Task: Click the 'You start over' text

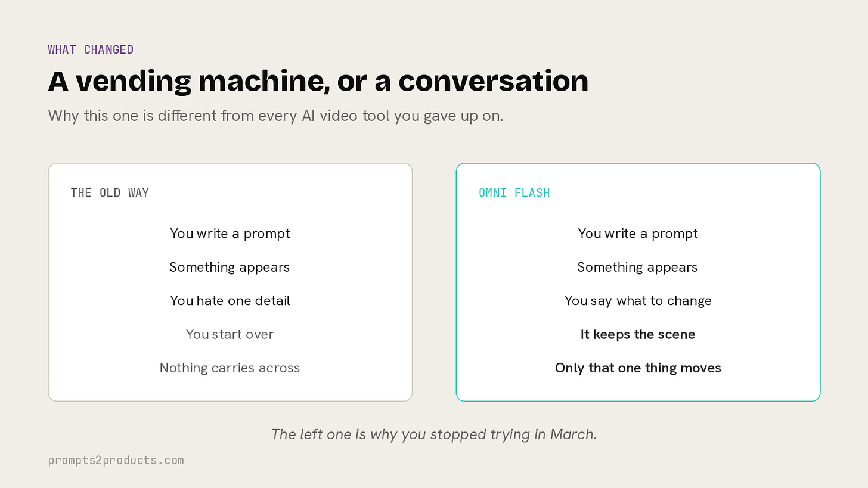Action: [x=230, y=334]
